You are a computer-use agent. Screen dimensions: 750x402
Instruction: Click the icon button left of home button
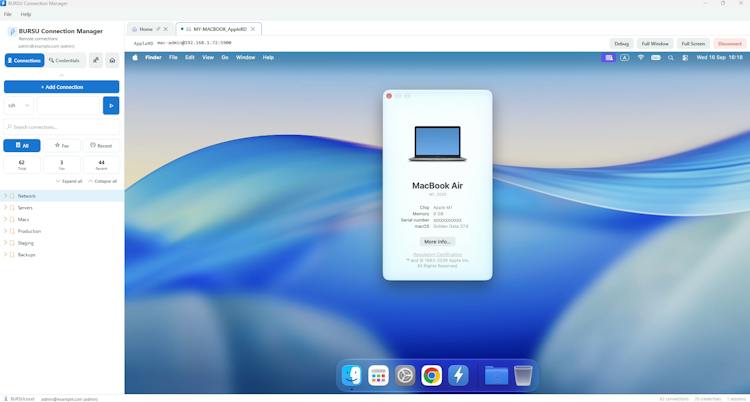(x=96, y=60)
